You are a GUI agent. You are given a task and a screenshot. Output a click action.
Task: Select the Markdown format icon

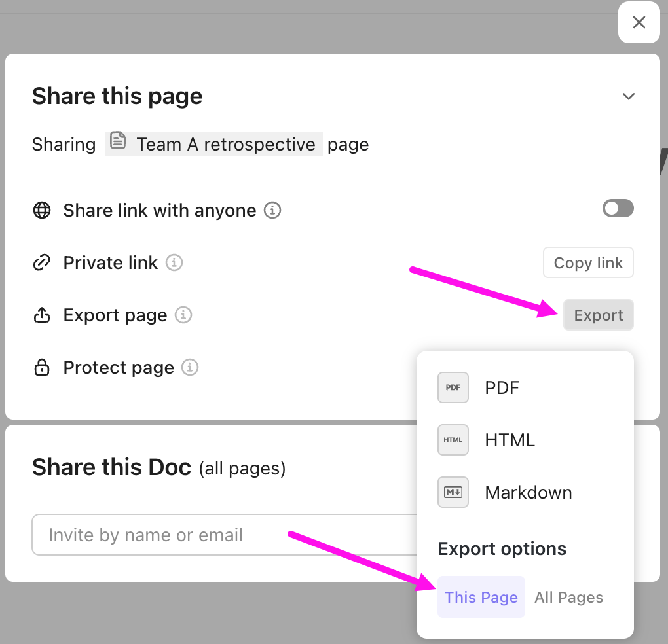click(453, 492)
